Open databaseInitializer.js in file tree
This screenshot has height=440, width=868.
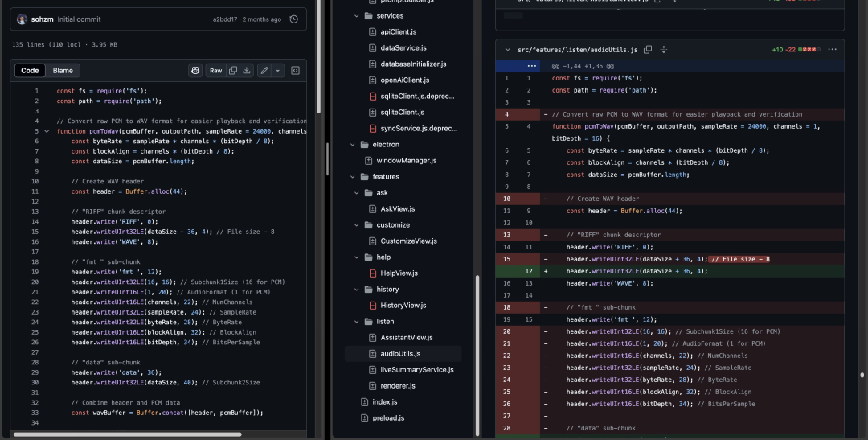click(413, 64)
